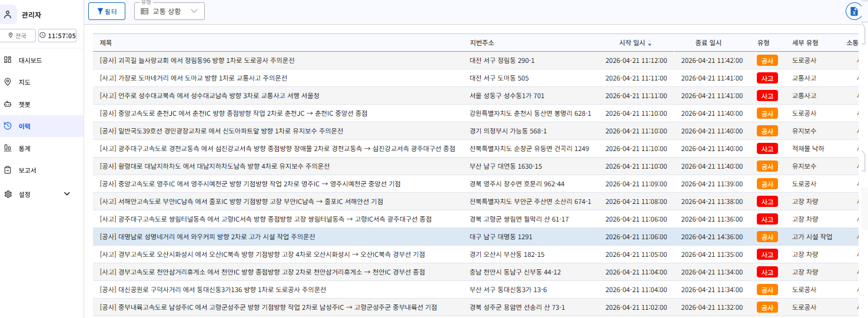Click the 세부 유형 column header
Screen dimensions: 868x318
[805, 43]
